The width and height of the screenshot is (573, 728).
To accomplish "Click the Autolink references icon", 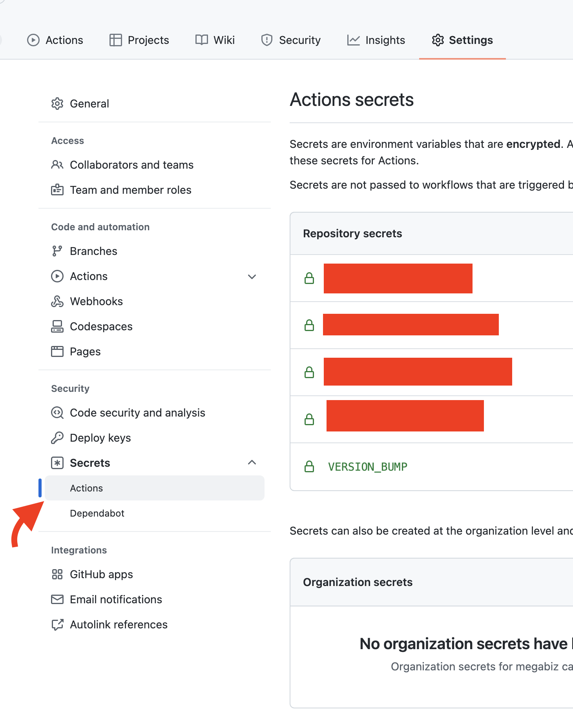I will click(x=57, y=624).
